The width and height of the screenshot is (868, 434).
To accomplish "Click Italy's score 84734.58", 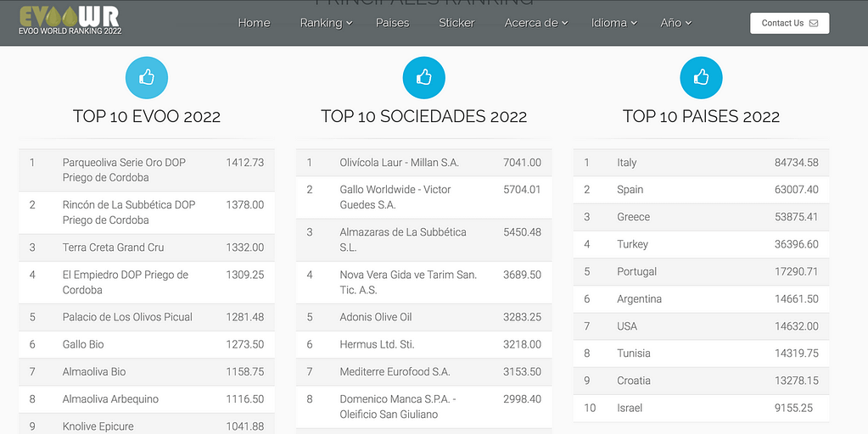I will coord(796,163).
